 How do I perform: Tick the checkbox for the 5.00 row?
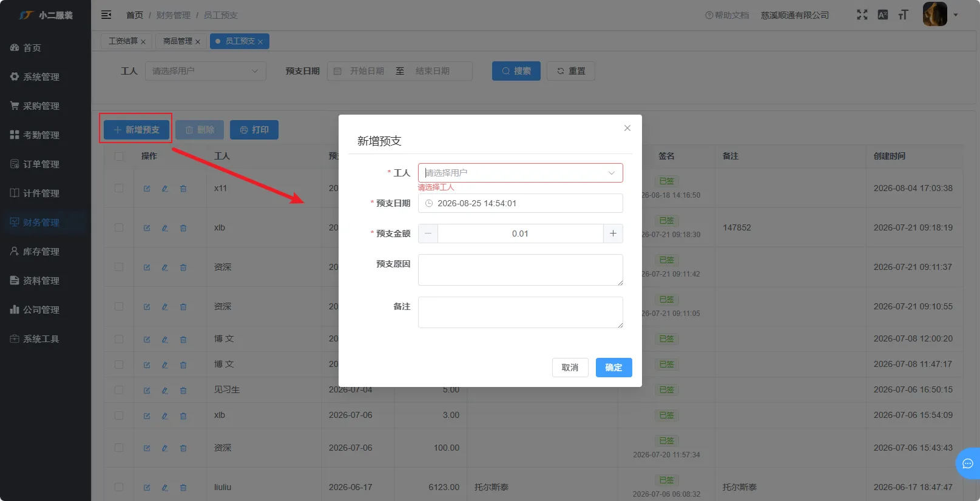(119, 390)
